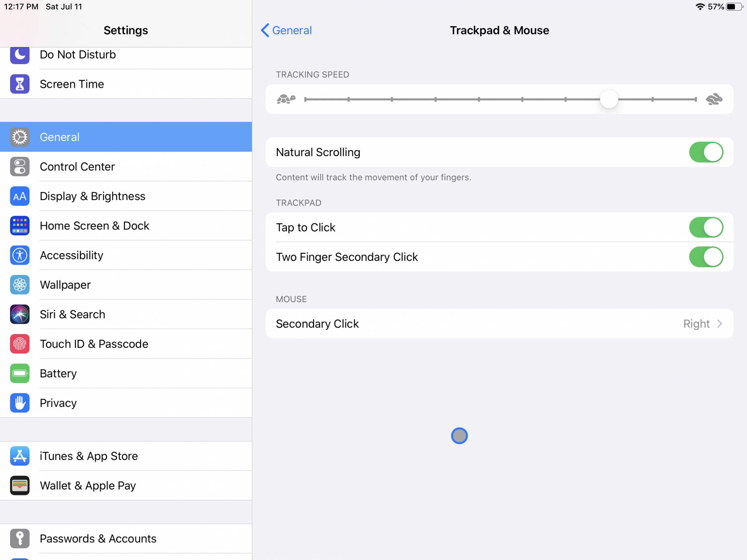Toggle Two Finger Secondary Click off
This screenshot has width=747, height=560.
pos(706,257)
